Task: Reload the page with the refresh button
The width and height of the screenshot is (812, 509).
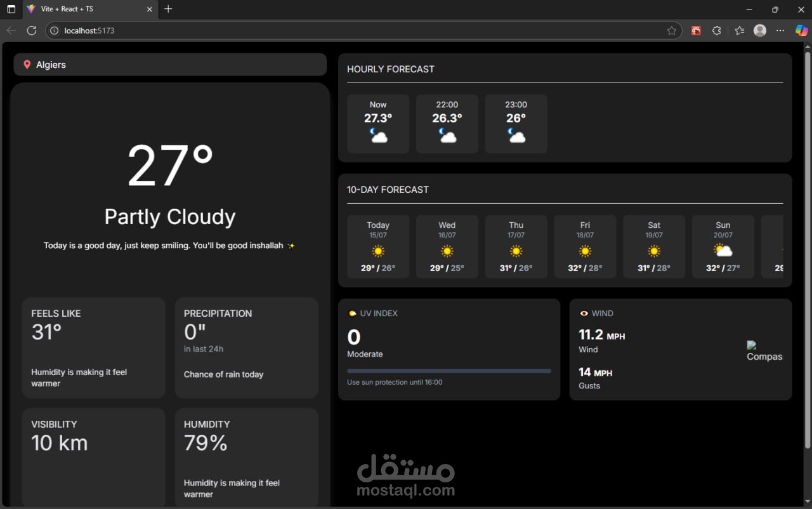Action: [x=32, y=30]
